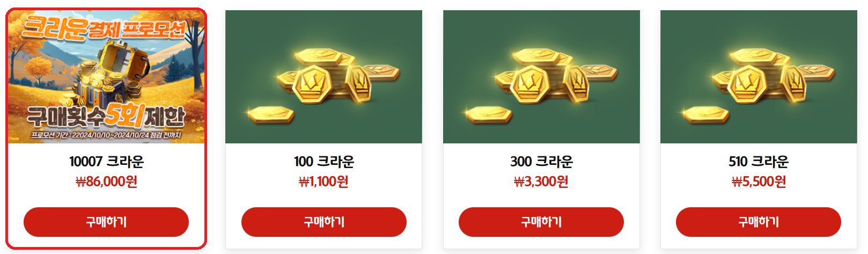Buy the 10007 크라운 package with 구매하기
The image size is (868, 254).
point(106,222)
